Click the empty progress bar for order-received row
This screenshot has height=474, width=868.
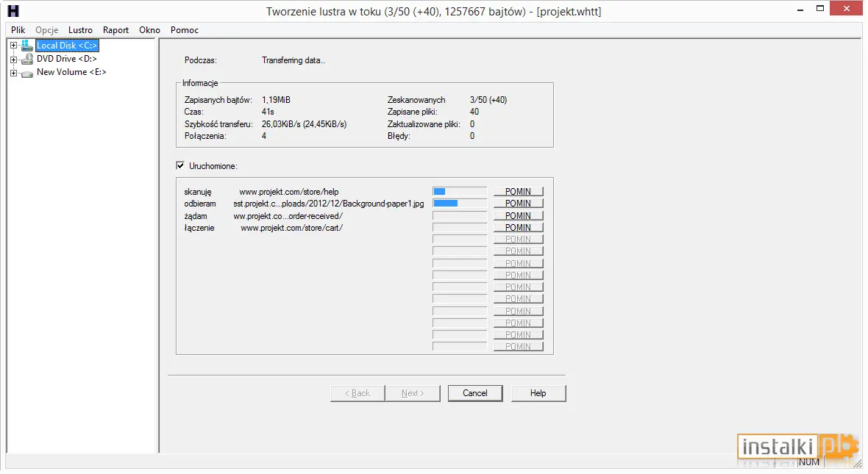click(460, 216)
